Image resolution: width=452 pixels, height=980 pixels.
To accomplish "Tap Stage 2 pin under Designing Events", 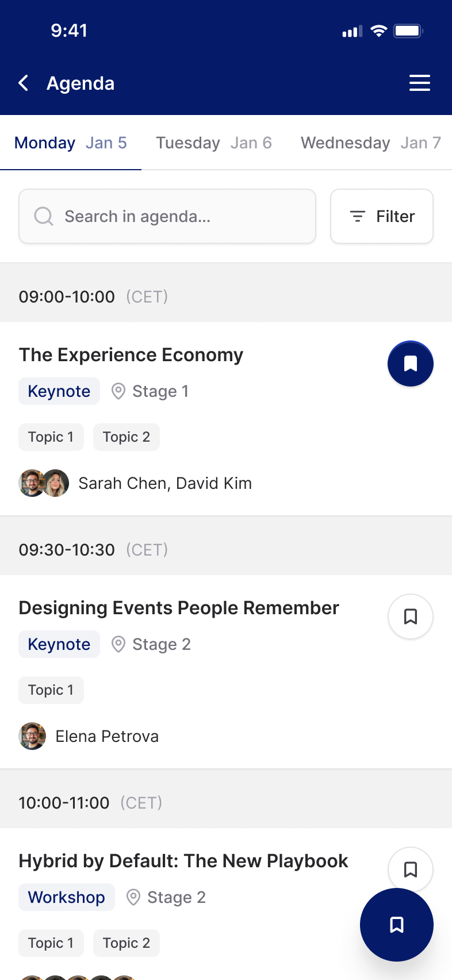I will 118,644.
